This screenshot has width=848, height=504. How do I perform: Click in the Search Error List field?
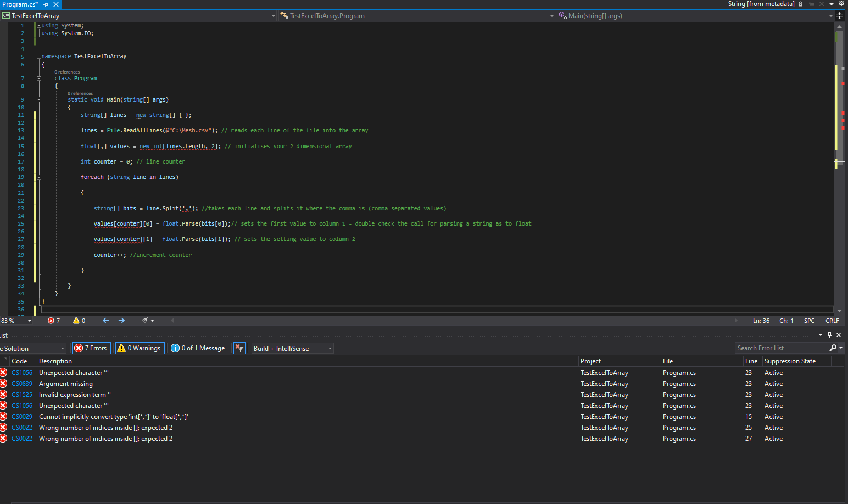[781, 348]
